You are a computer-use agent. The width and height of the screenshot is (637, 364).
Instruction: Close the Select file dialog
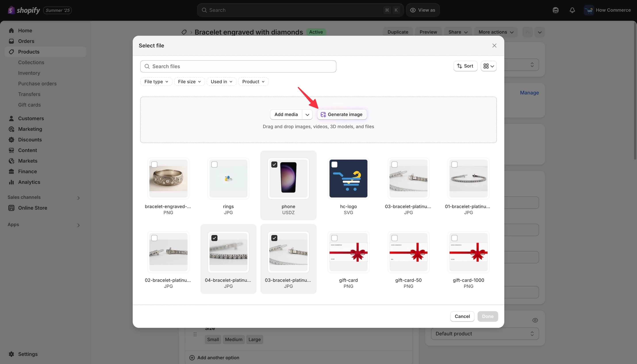494,46
